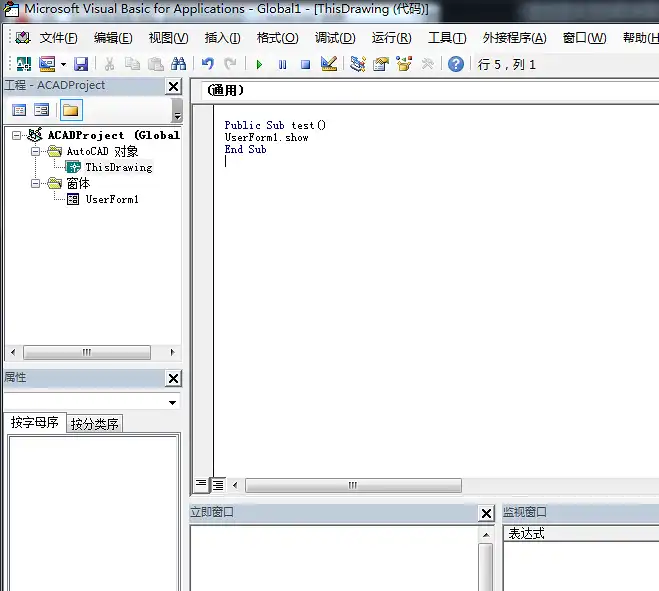Image resolution: width=659 pixels, height=591 pixels.
Task: Collapse the AutoCAD 对象 folder node
Action: tap(34, 151)
